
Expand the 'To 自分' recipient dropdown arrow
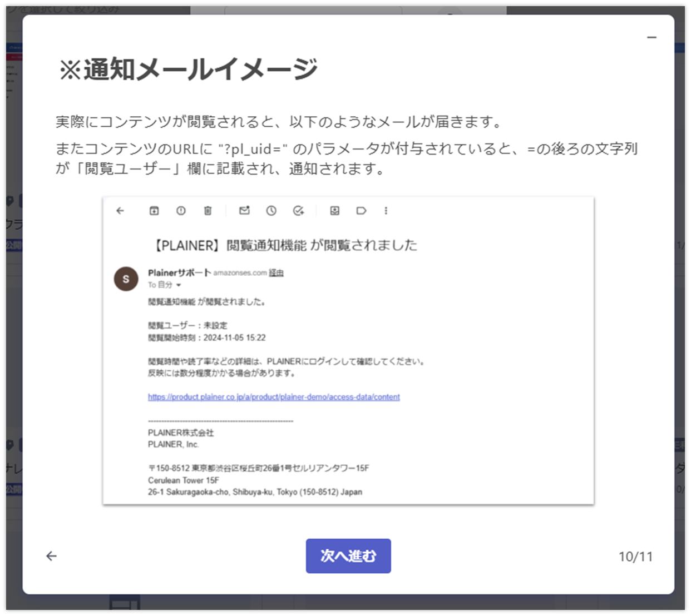179,285
